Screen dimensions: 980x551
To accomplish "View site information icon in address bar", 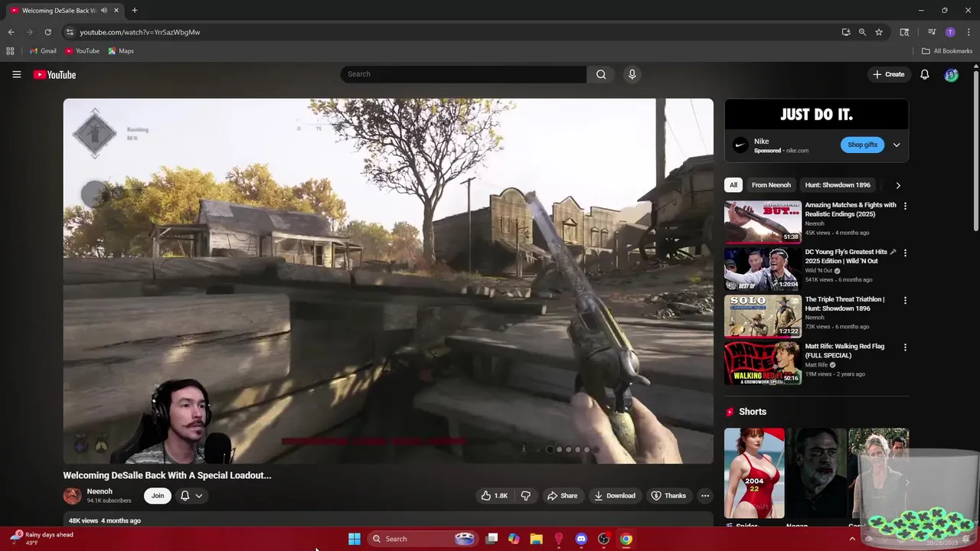I will 70,32.
